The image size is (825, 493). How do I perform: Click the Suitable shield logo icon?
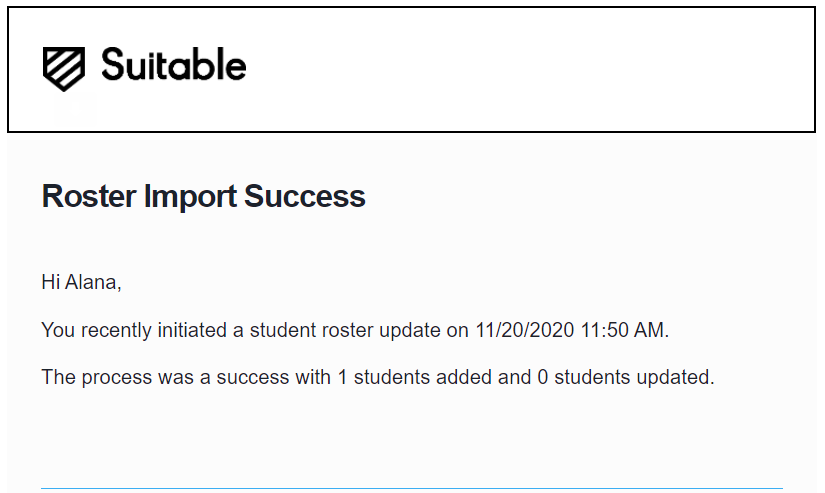click(x=64, y=69)
